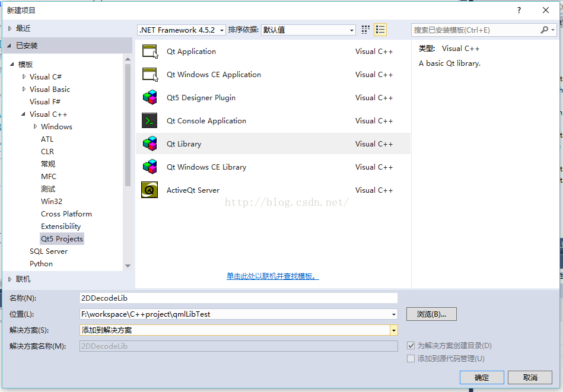This screenshot has height=392, width=563.
Task: Select Qt5 Projects category
Action: 62,239
